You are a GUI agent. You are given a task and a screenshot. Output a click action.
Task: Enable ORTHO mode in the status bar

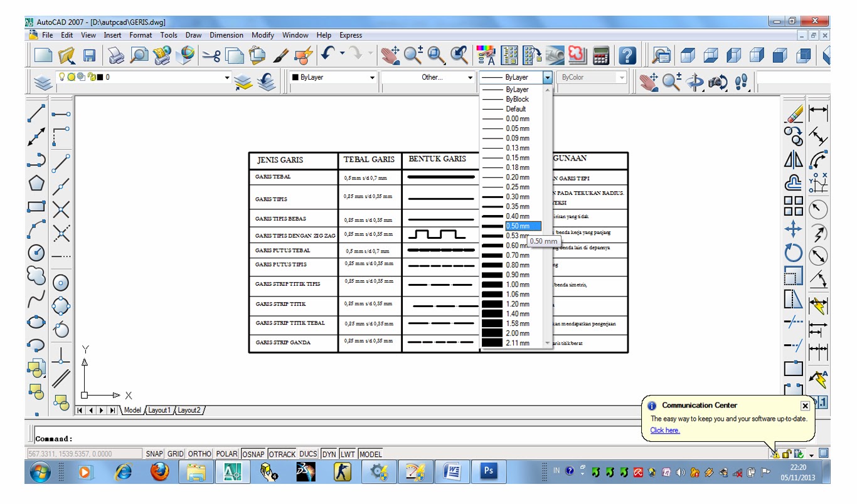[199, 453]
